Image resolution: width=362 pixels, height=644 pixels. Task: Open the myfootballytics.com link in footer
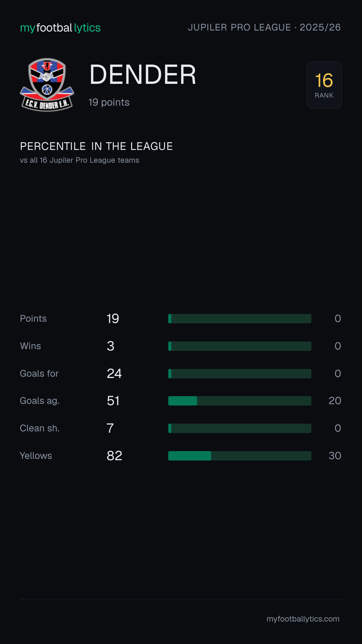303,619
